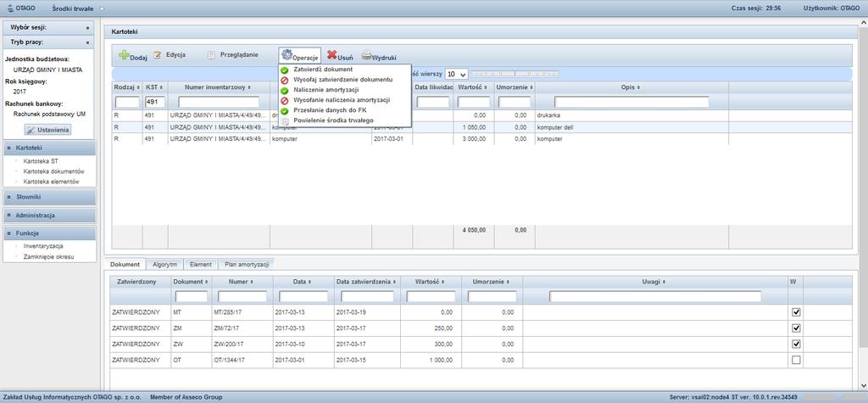Image resolution: width=868 pixels, height=403 pixels.
Task: Sort lower table by Numer header
Action: tap(242, 282)
